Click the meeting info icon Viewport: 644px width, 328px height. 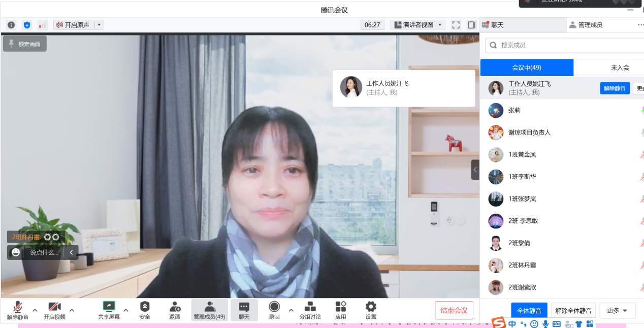point(11,25)
